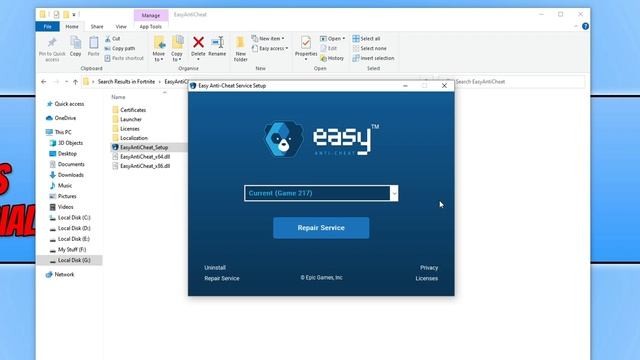Open My Stuff (F:) drive
The width and height of the screenshot is (640, 360).
click(68, 249)
